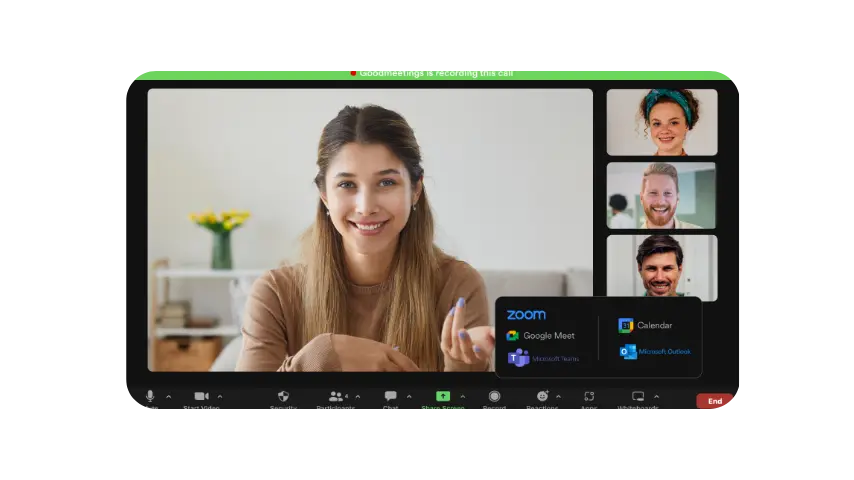Open the Participants panel icon
Image resolution: width=854 pixels, height=480 pixels.
point(336,396)
